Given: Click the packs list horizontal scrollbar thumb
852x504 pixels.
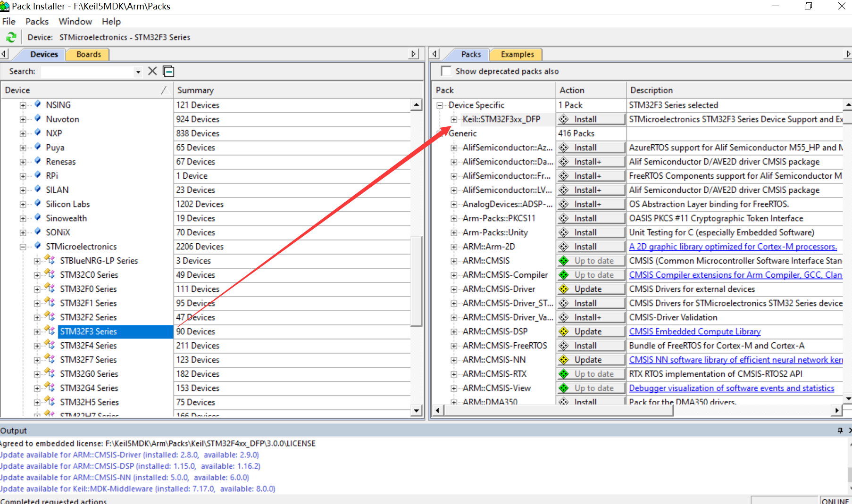Looking at the screenshot, I should coord(558,411).
